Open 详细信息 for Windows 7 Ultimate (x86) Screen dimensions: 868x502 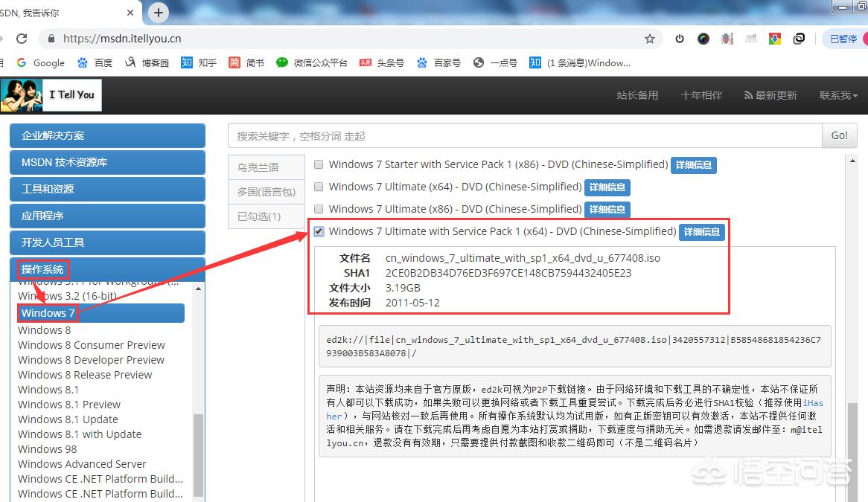[x=607, y=210]
